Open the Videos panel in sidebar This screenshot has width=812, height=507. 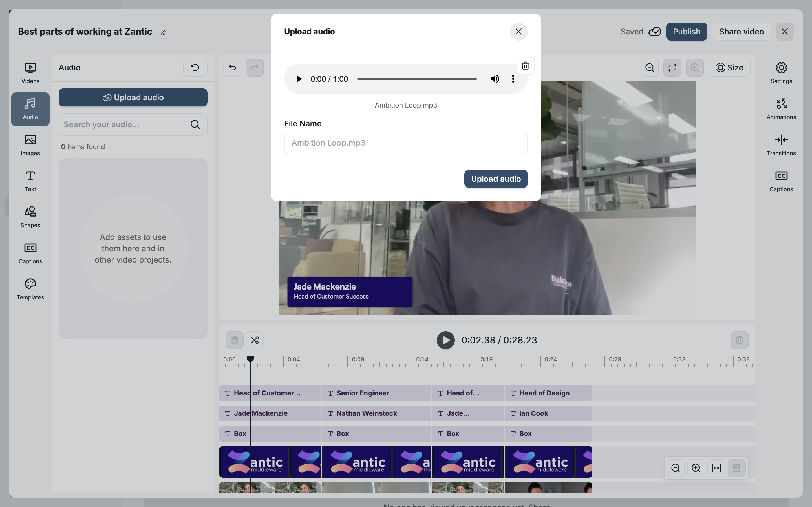point(30,73)
